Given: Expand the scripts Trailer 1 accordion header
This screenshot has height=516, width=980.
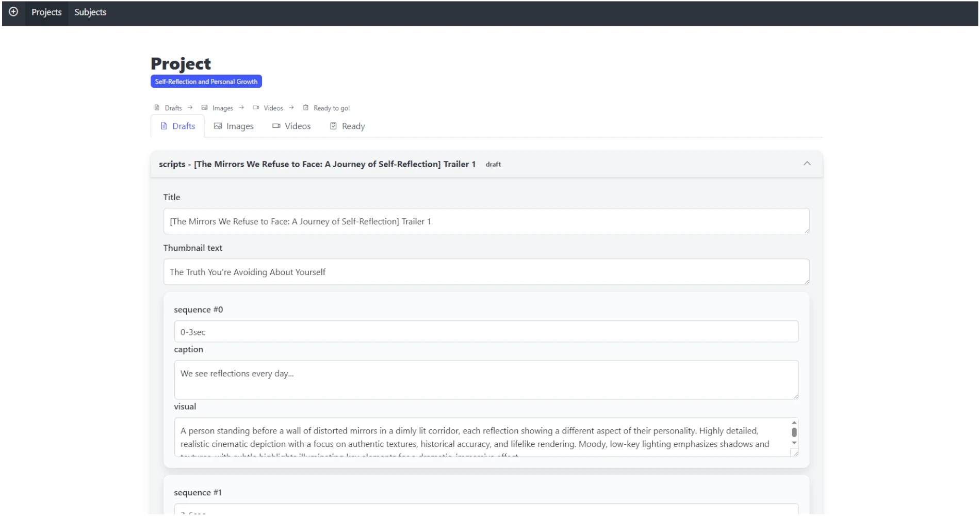Looking at the screenshot, I should (x=330, y=164).
